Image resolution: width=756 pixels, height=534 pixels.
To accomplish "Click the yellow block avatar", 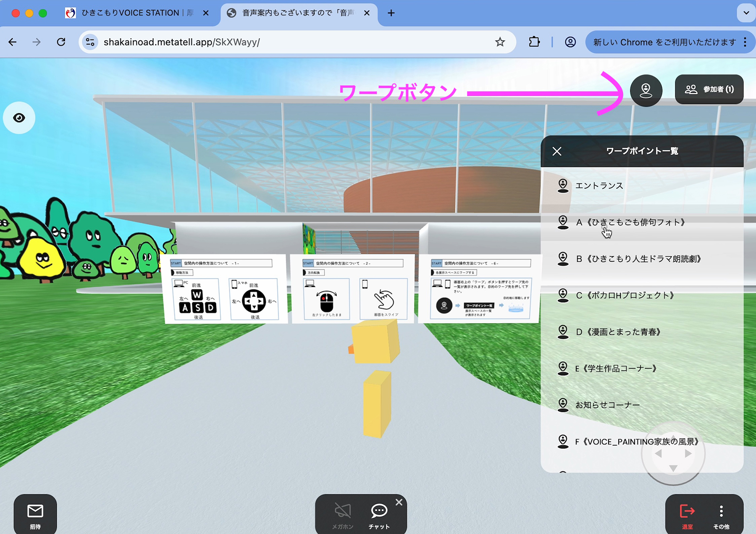I will 375,378.
